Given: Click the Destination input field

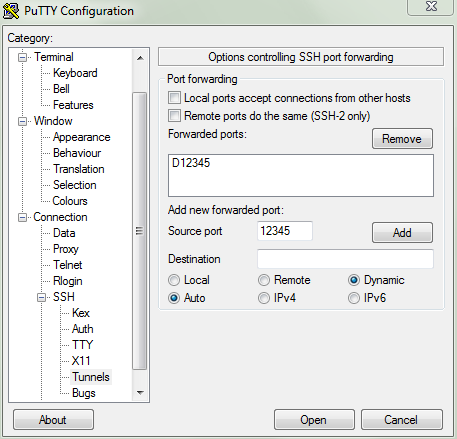Looking at the screenshot, I should coord(345,259).
